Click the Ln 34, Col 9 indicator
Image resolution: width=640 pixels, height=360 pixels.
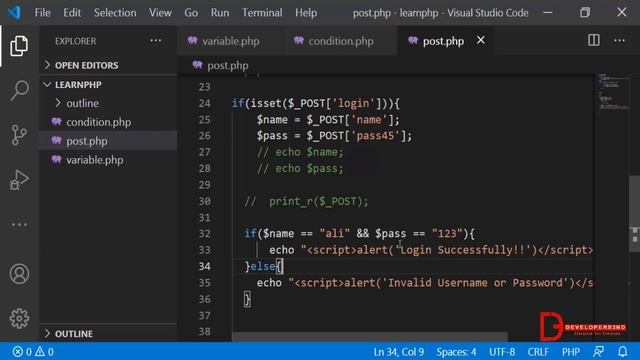[398, 352]
